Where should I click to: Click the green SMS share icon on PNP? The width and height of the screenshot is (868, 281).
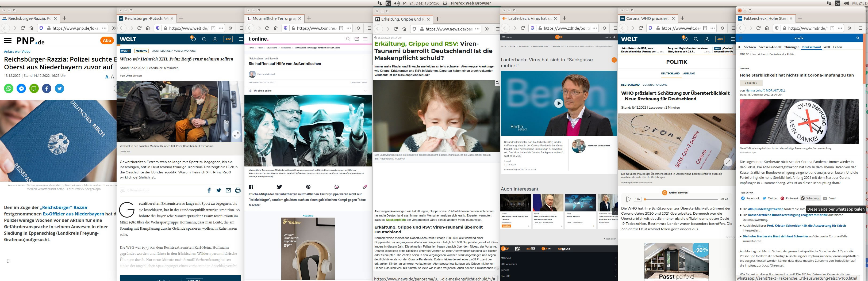click(34, 88)
